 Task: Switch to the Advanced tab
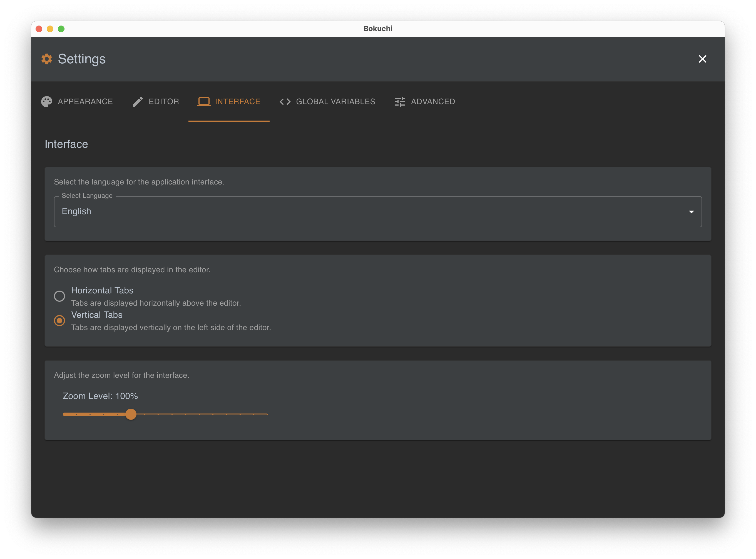tap(433, 101)
